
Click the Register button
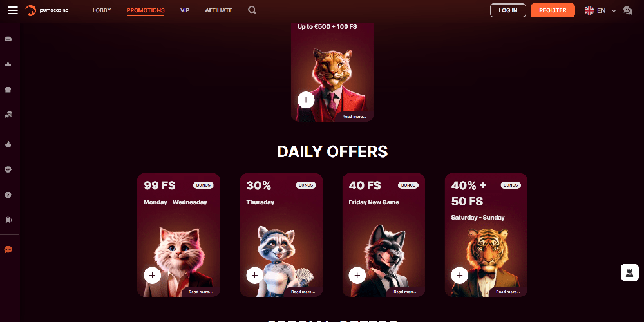553,10
